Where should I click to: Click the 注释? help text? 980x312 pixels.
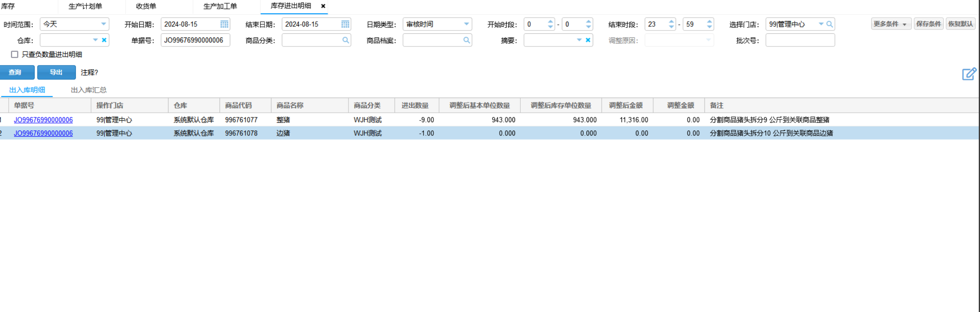89,72
